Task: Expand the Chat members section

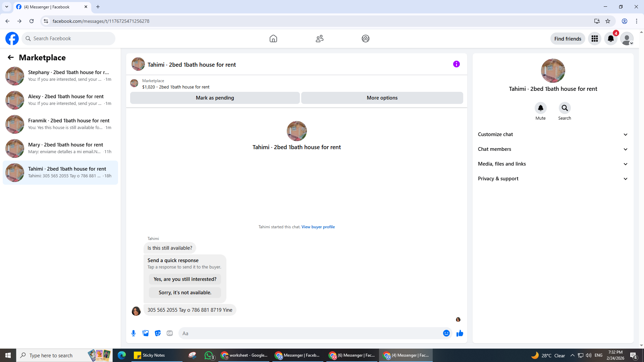Action: click(x=552, y=149)
